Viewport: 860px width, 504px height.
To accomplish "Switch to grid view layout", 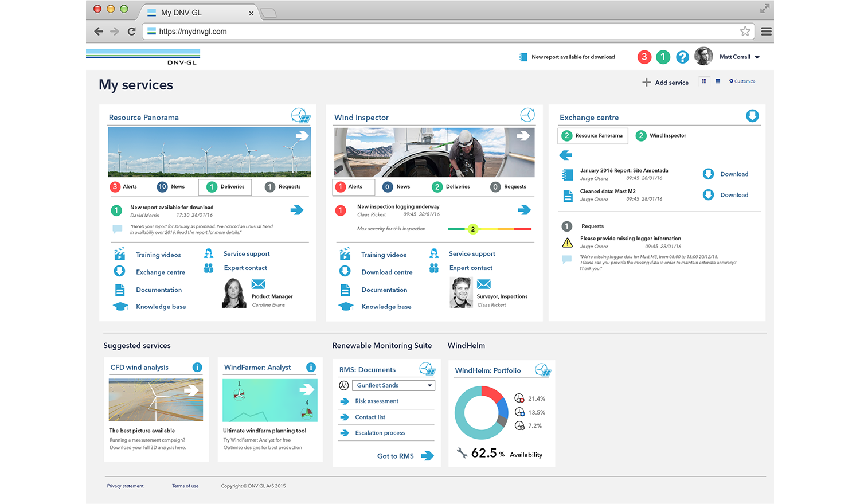I will point(704,81).
